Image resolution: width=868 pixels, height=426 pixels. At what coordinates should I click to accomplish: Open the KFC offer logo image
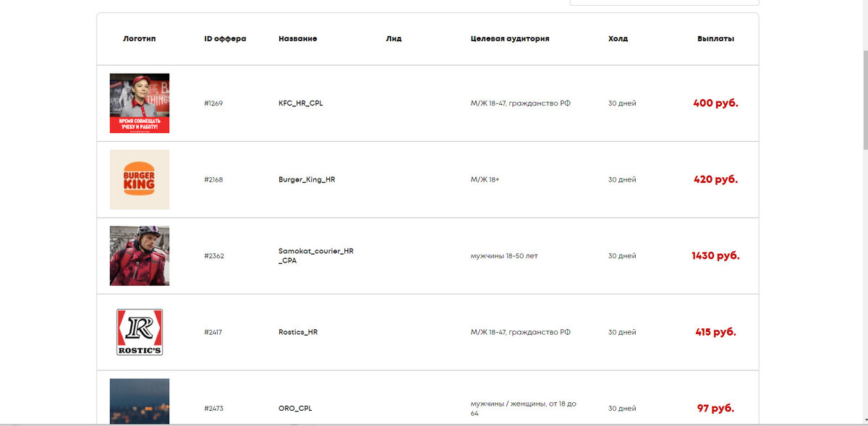[140, 103]
